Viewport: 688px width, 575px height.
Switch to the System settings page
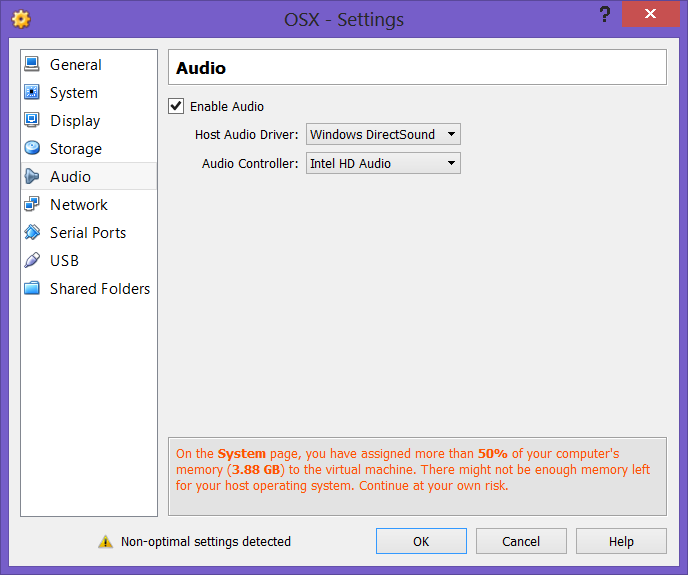pos(74,93)
